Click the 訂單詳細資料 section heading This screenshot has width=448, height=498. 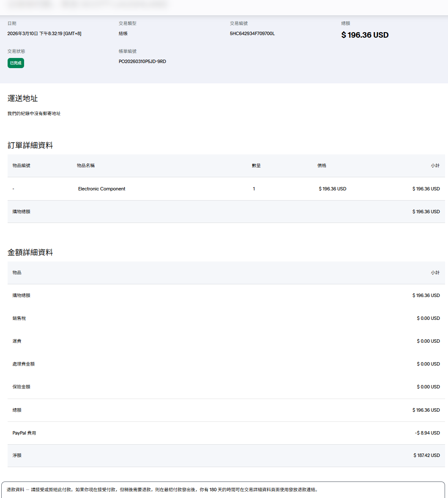coord(30,145)
